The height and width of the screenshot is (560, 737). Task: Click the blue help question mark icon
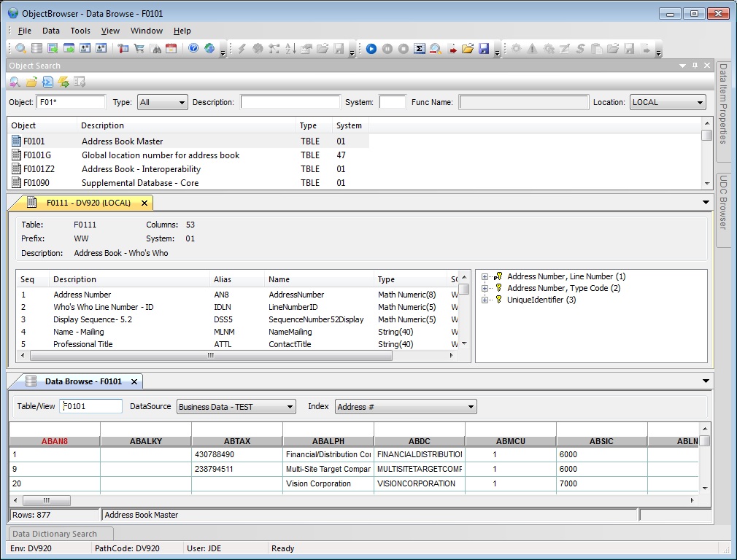point(193,49)
